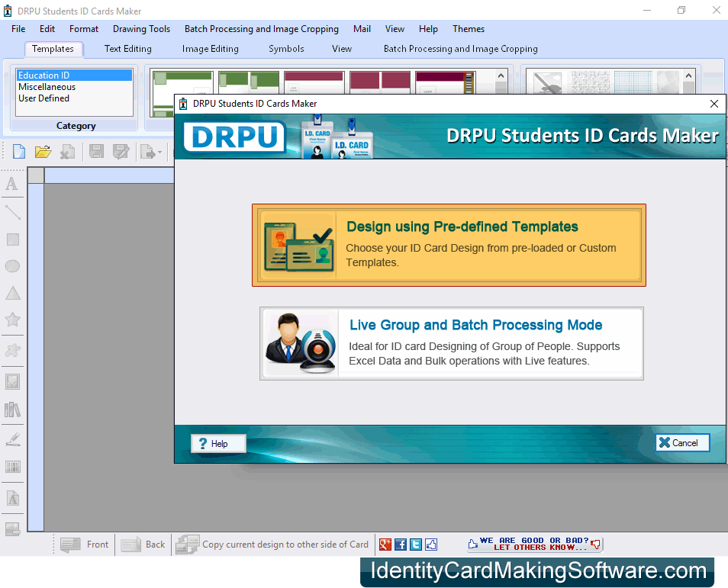Switch to the View ribbon tab
Screen dimensions: 728x588
342,49
